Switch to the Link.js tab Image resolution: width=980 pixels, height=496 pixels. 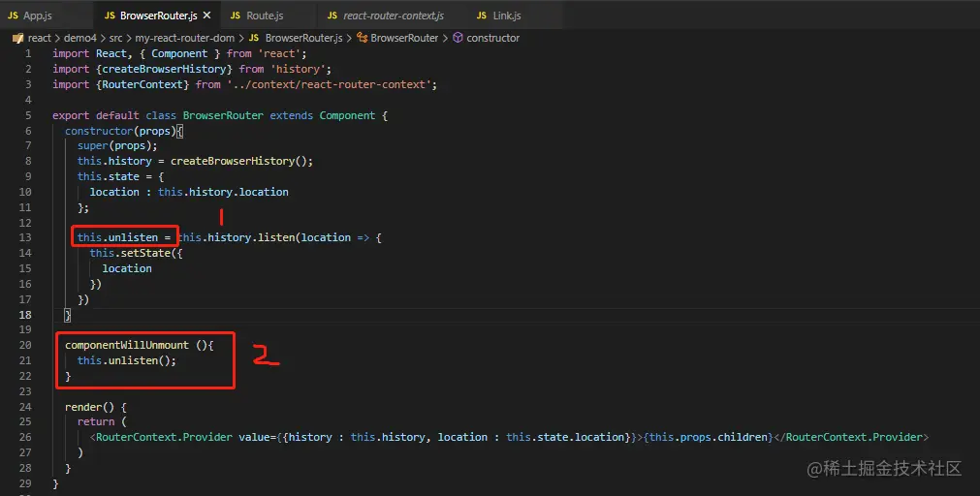click(x=506, y=15)
